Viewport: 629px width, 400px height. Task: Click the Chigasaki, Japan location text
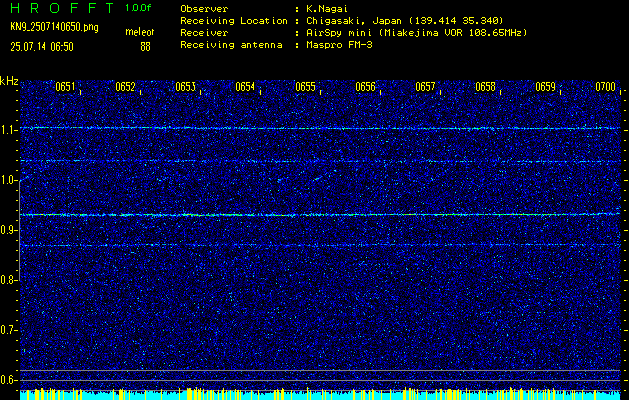coord(405,21)
